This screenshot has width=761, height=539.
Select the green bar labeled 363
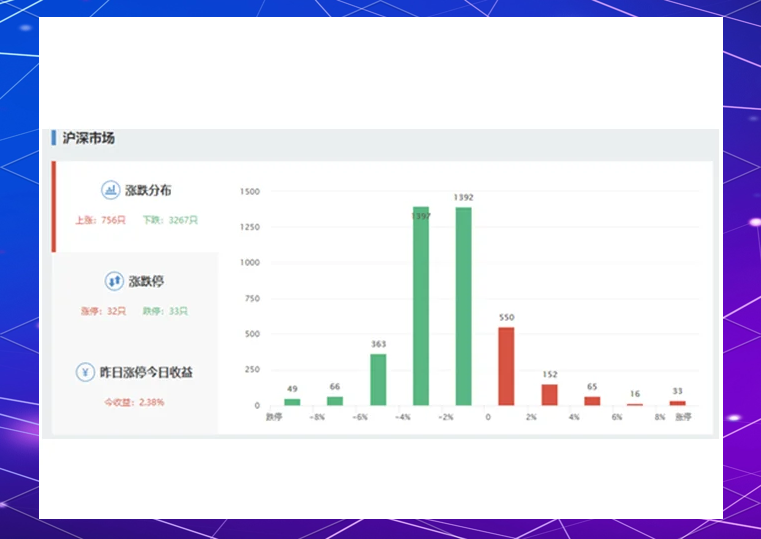[378, 379]
